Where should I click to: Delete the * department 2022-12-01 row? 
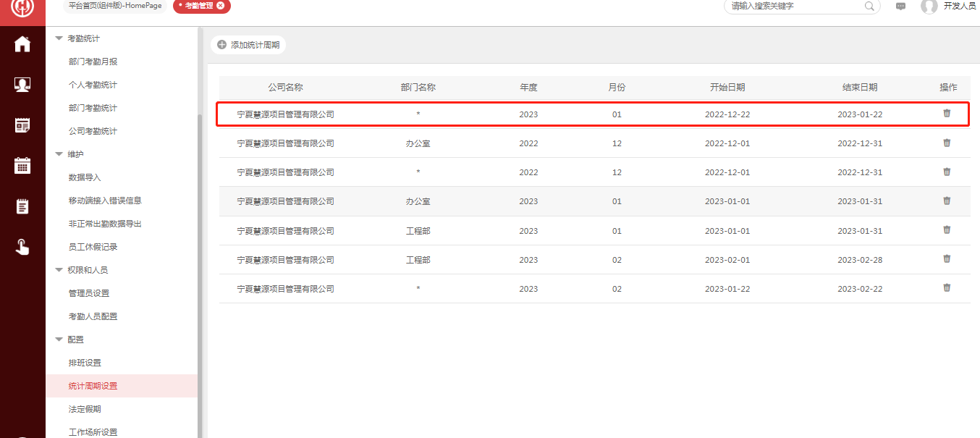click(x=947, y=172)
